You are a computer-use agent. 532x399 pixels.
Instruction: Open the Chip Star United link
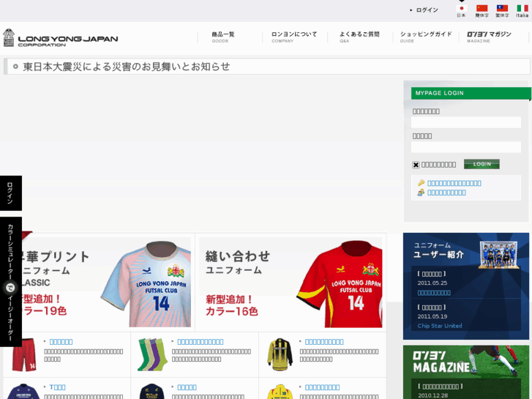pos(440,326)
